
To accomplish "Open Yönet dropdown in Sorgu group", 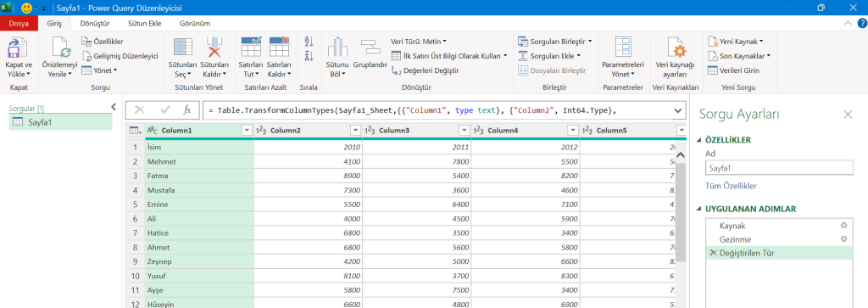I will click(99, 70).
